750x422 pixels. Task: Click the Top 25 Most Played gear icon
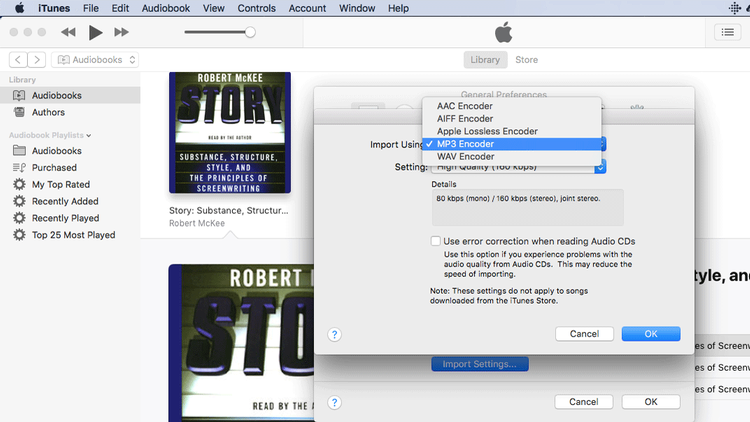tap(19, 235)
